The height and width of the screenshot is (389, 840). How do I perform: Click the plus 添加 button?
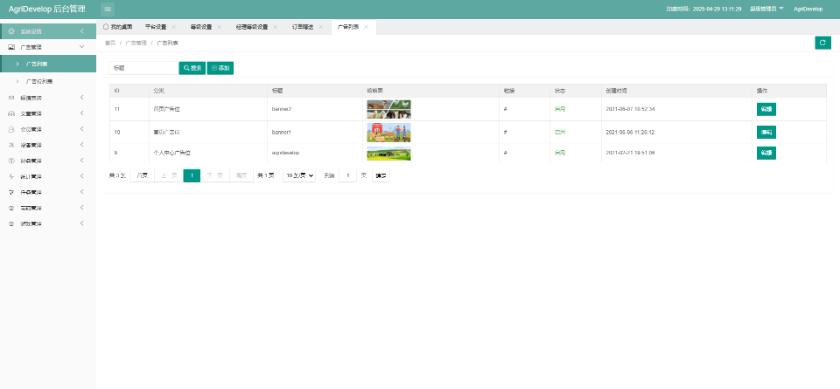[x=220, y=68]
